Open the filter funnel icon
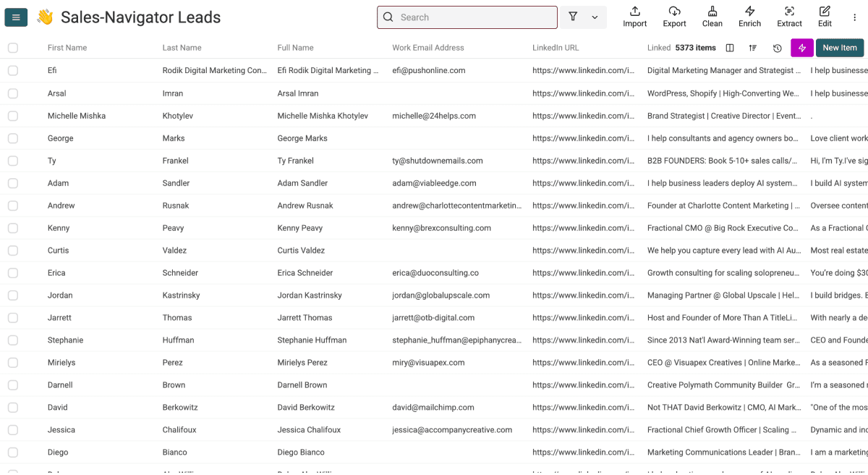This screenshot has width=868, height=475. click(x=573, y=17)
